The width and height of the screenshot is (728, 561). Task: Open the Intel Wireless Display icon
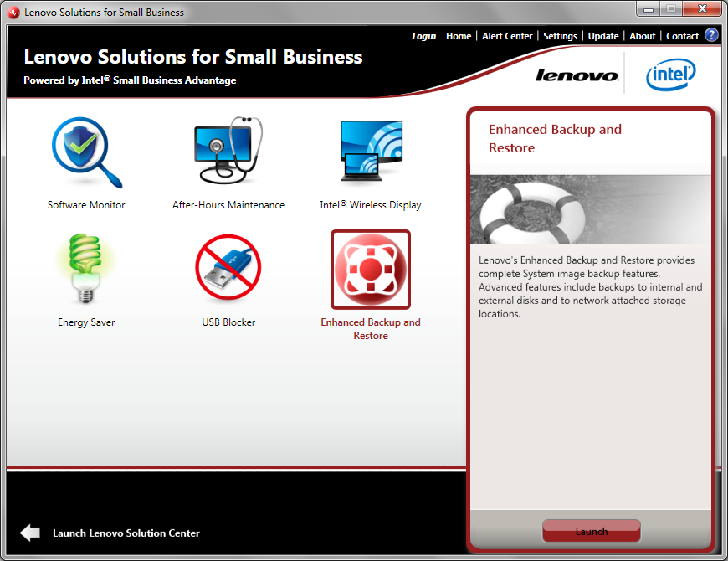tap(371, 151)
